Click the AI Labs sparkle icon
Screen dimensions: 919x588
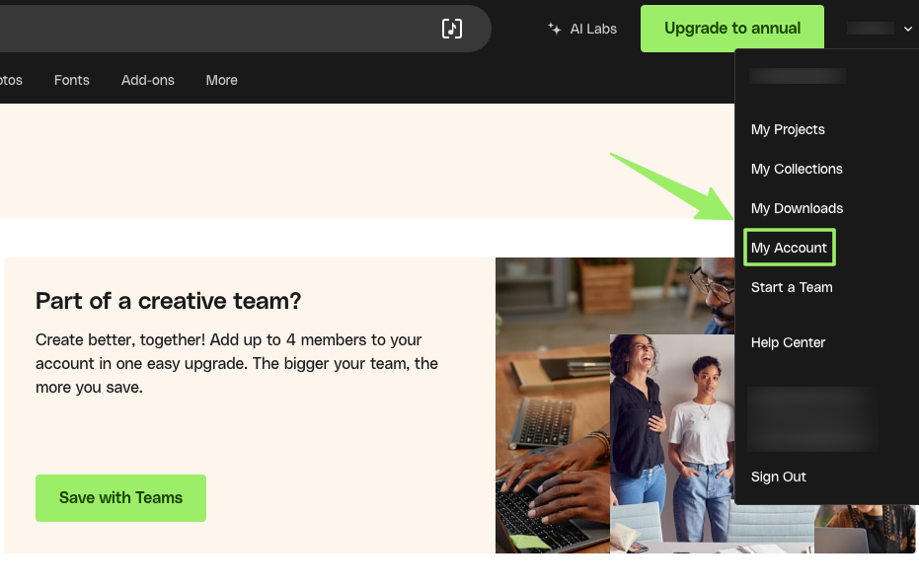pos(554,29)
